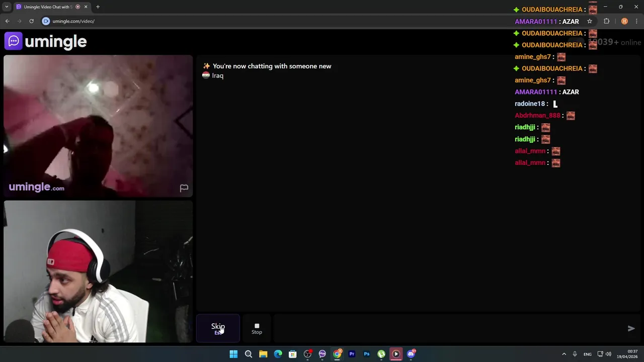Open the Umingle logo home link

click(46, 41)
